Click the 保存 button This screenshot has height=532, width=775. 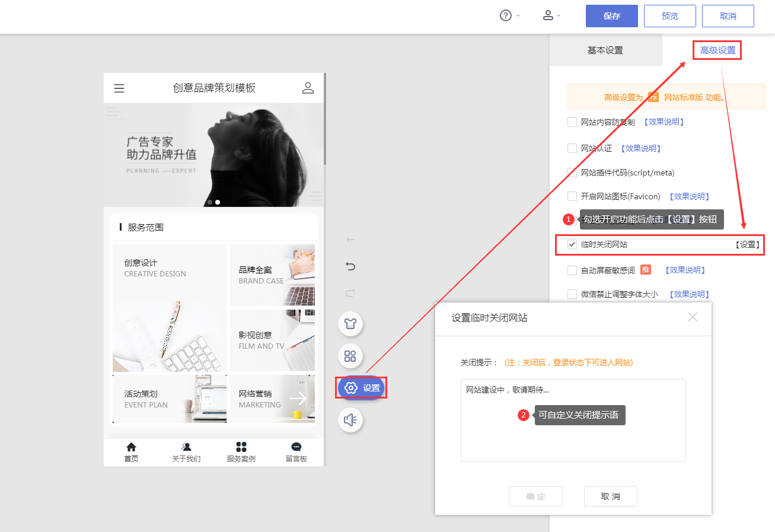pyautogui.click(x=612, y=16)
